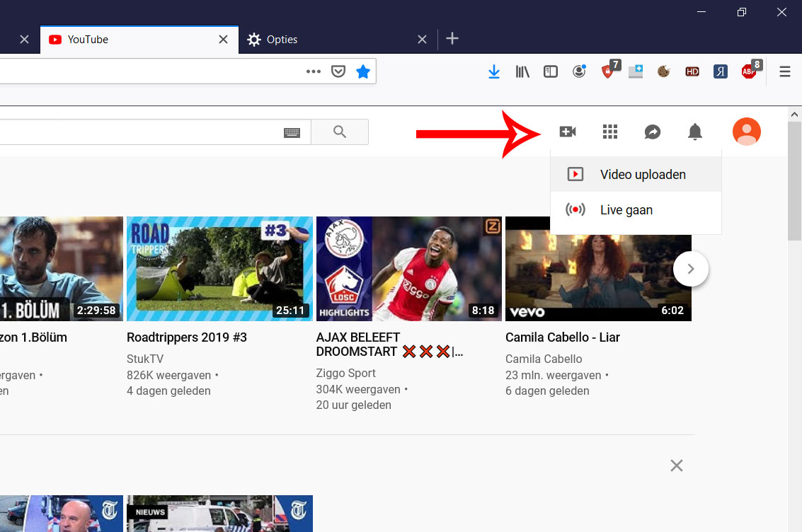Open the on-screen keyboard icon in search box
Viewport: 802px width, 532px height.
[292, 133]
